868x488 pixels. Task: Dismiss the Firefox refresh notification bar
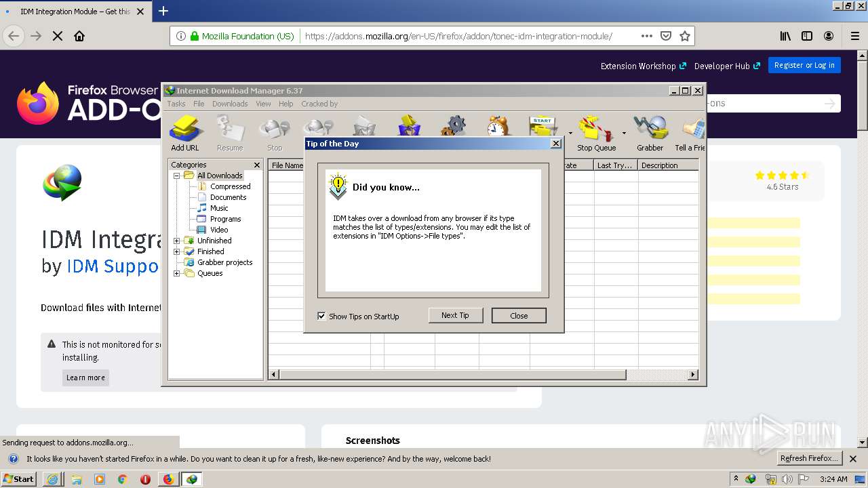click(853, 459)
